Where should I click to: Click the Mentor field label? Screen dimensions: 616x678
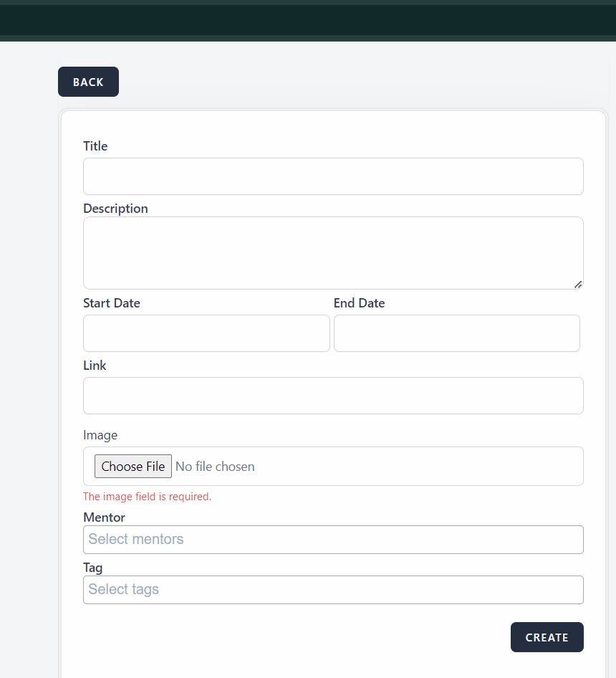tap(104, 517)
